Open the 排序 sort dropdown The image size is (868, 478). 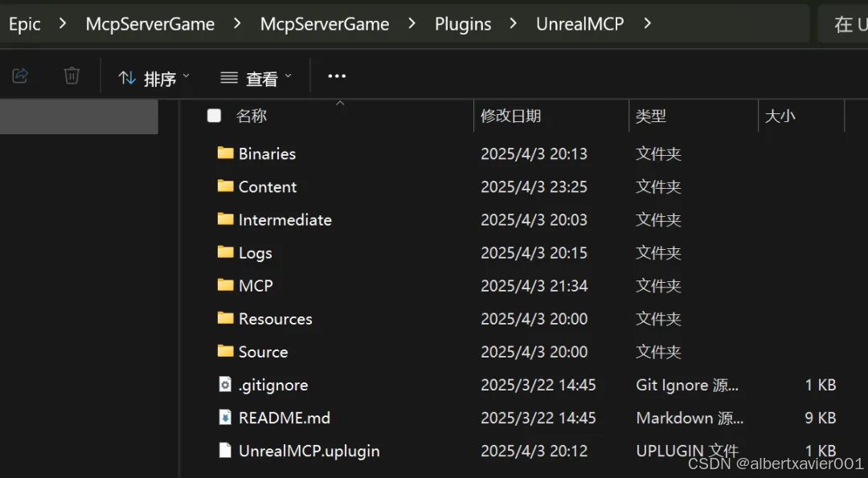pyautogui.click(x=154, y=79)
